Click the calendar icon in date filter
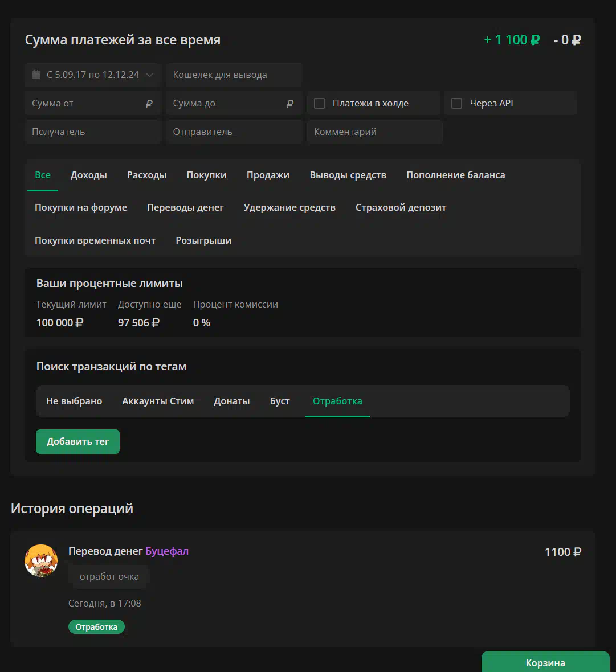Image resolution: width=616 pixels, height=672 pixels. coord(36,75)
